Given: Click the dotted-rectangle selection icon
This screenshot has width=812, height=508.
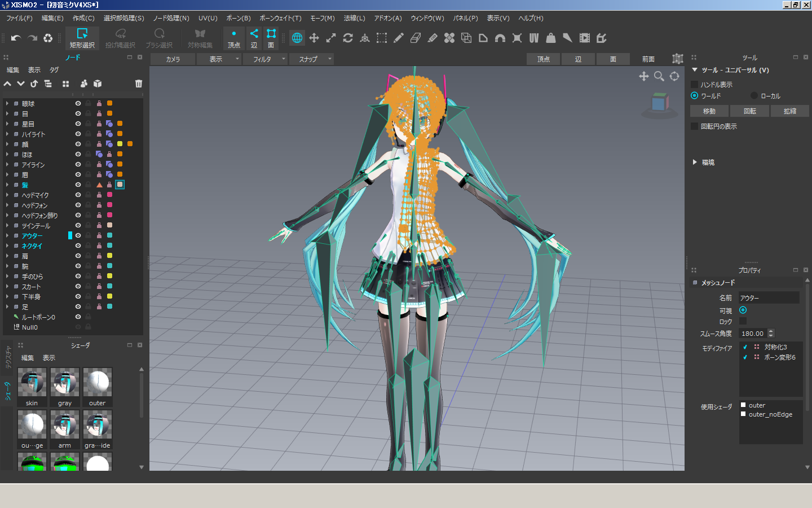Looking at the screenshot, I should [x=382, y=38].
